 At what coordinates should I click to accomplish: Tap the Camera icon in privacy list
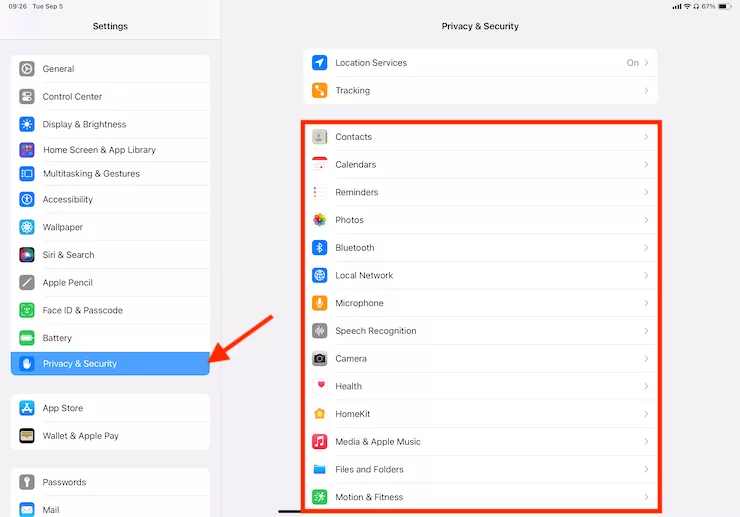pos(320,358)
